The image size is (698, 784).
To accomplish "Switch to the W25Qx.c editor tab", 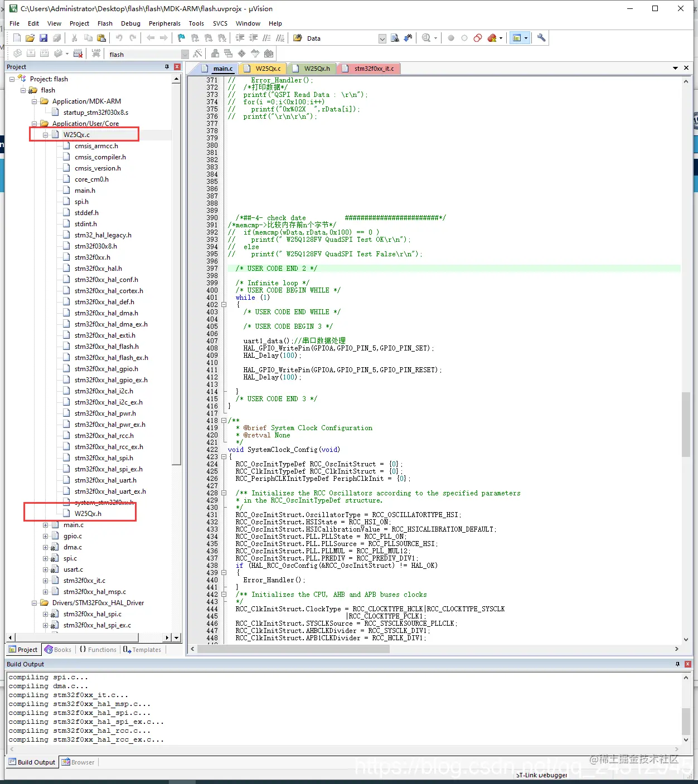I will (x=264, y=69).
